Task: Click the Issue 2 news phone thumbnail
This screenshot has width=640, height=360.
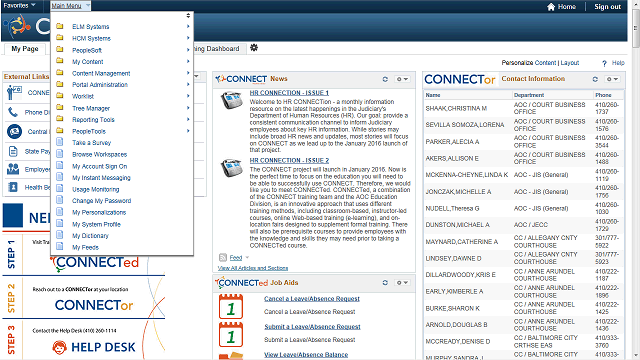Action: click(231, 168)
